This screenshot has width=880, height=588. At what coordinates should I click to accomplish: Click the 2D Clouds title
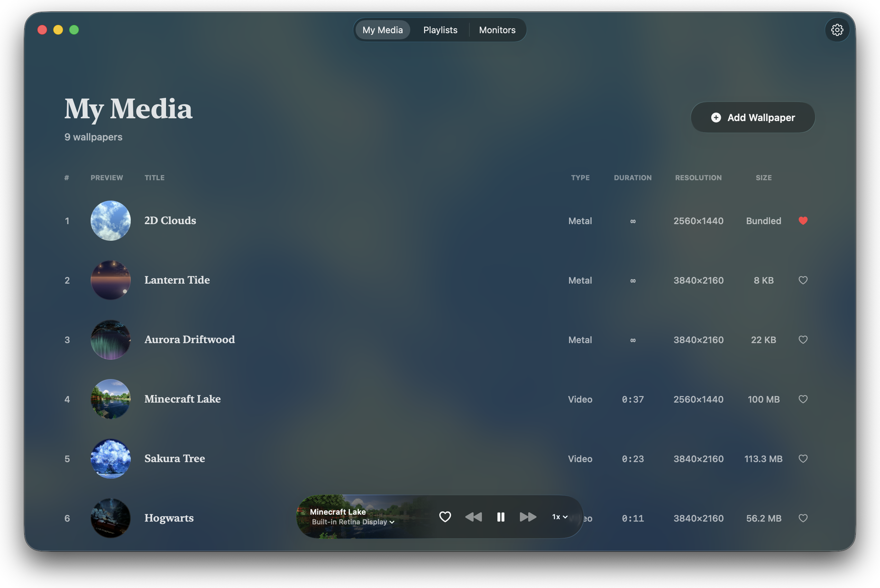click(170, 221)
